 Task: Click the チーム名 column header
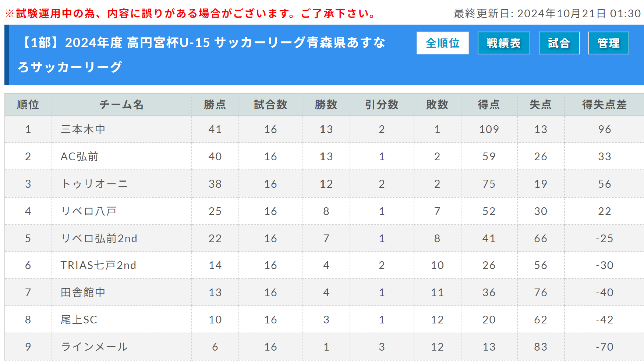(x=122, y=105)
